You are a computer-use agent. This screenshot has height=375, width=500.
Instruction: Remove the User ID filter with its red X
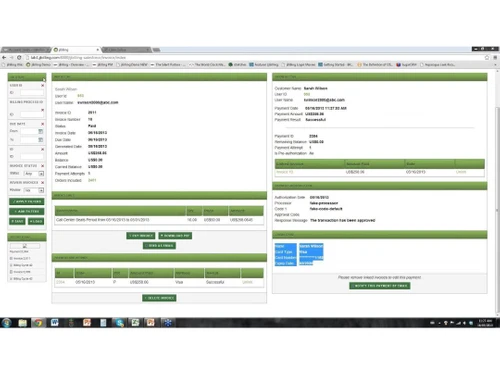42,86
